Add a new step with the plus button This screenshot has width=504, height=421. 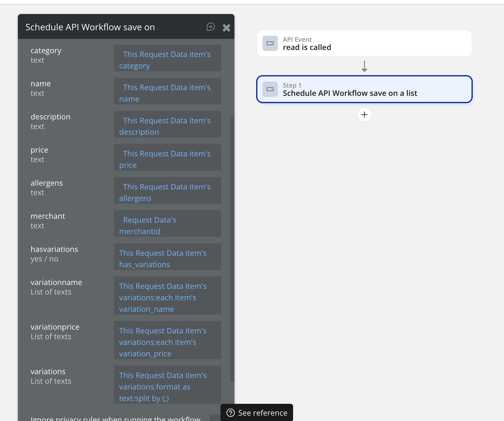(x=364, y=115)
